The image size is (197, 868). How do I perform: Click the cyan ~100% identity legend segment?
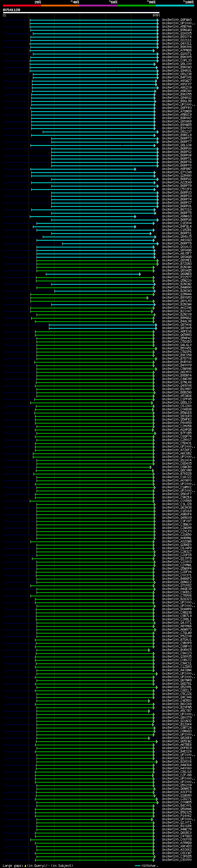(175, 6)
